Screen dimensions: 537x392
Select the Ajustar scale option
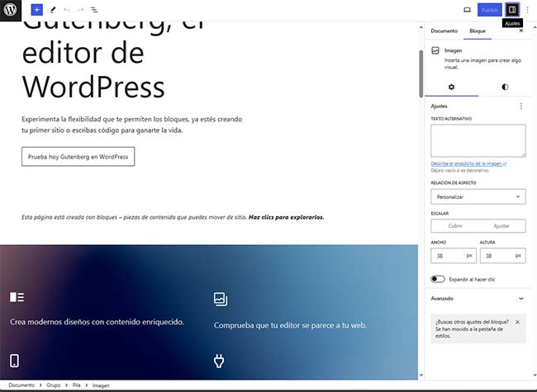[x=501, y=226]
